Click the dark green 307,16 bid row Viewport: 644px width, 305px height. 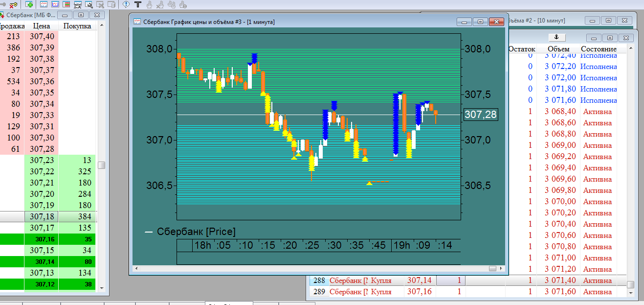coord(48,239)
